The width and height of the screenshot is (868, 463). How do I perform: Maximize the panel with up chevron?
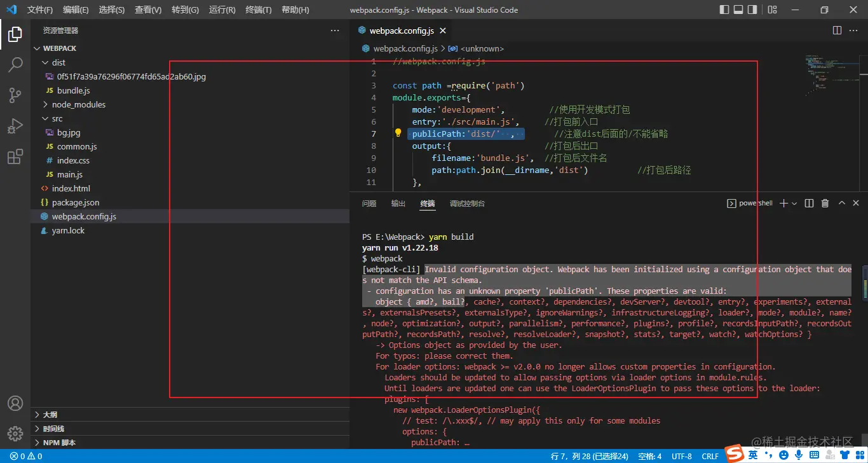[841, 204]
